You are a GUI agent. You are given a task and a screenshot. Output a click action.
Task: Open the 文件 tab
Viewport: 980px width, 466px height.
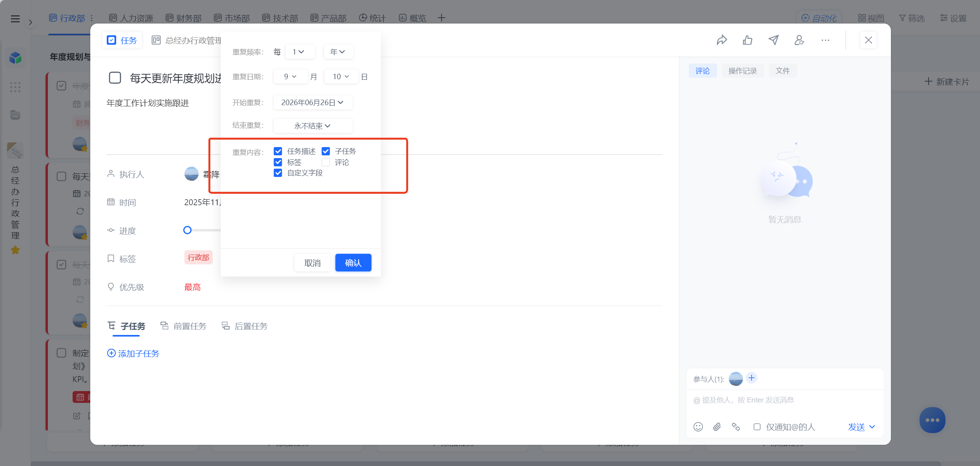[783, 71]
